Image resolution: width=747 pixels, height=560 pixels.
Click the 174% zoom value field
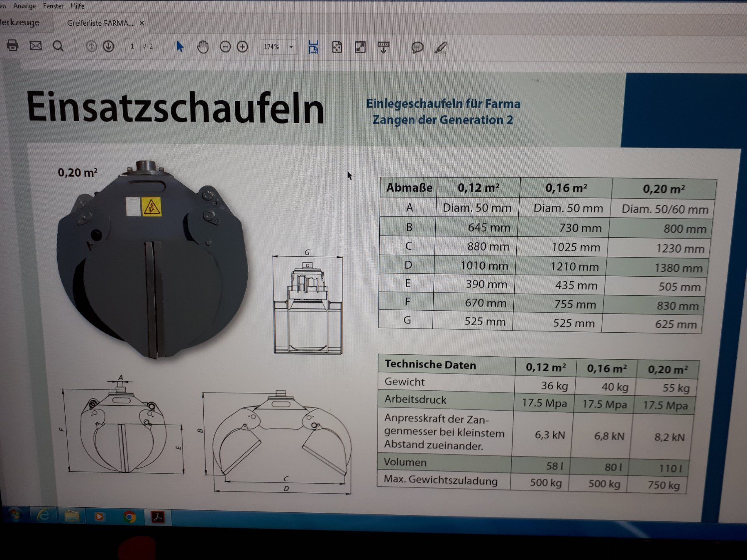click(x=273, y=47)
